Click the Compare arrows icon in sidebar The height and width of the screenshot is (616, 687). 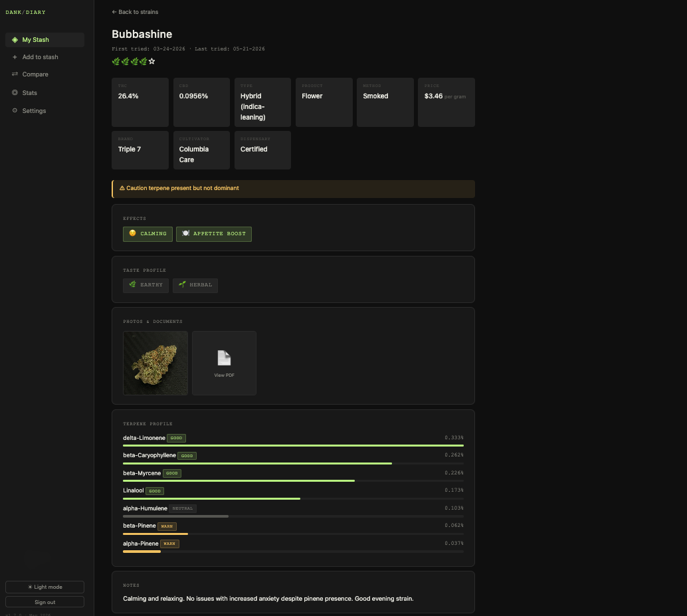[15, 74]
